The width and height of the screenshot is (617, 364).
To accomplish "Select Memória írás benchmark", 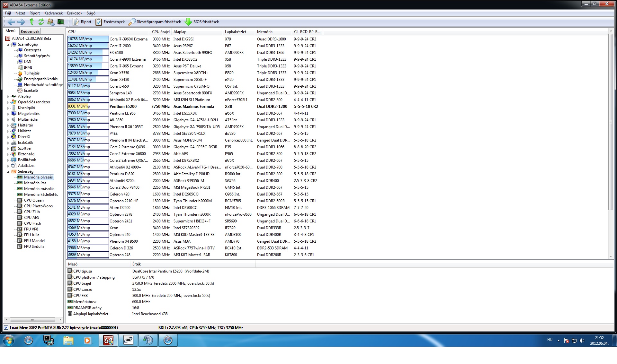I will click(x=35, y=183).
